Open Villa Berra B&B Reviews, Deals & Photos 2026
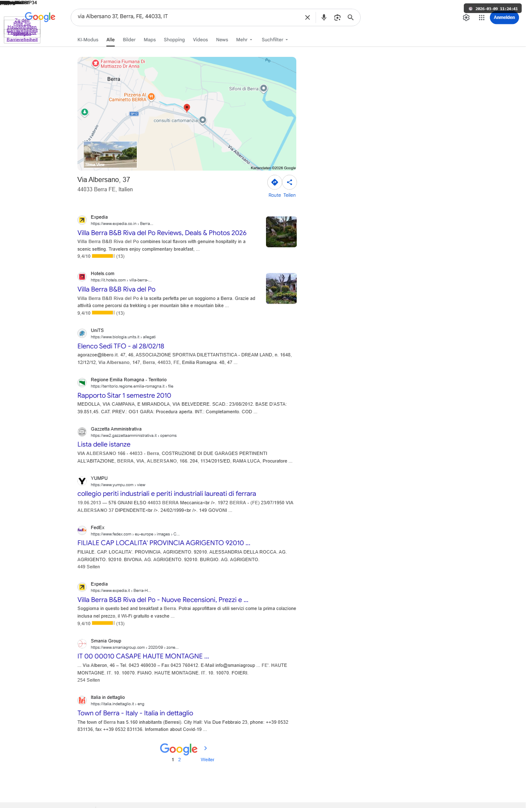 [x=162, y=233]
